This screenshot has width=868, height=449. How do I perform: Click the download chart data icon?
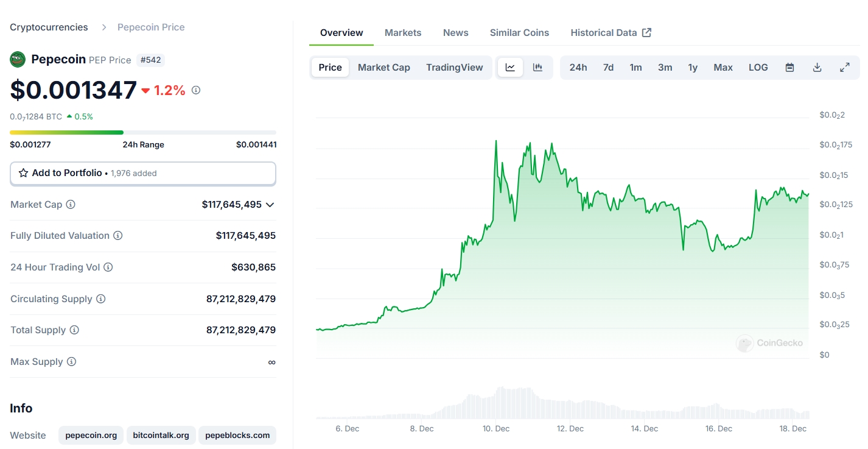click(x=817, y=68)
